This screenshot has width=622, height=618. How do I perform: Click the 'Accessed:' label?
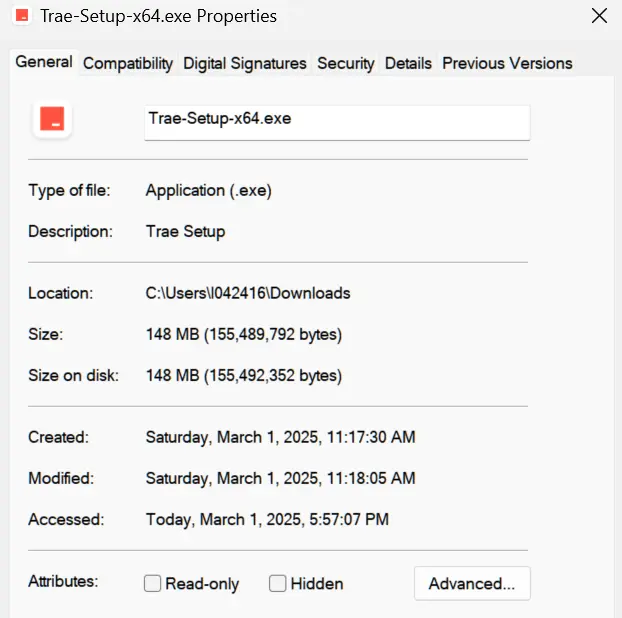(66, 520)
